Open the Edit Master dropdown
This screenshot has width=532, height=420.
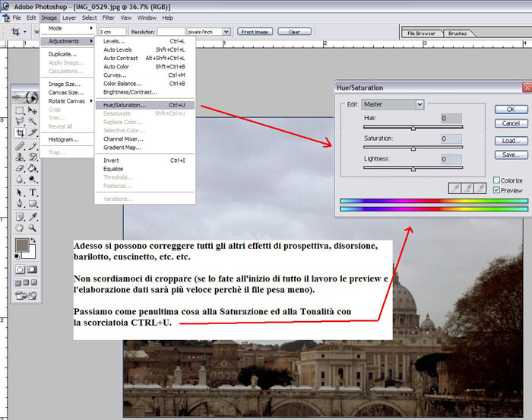[392, 104]
